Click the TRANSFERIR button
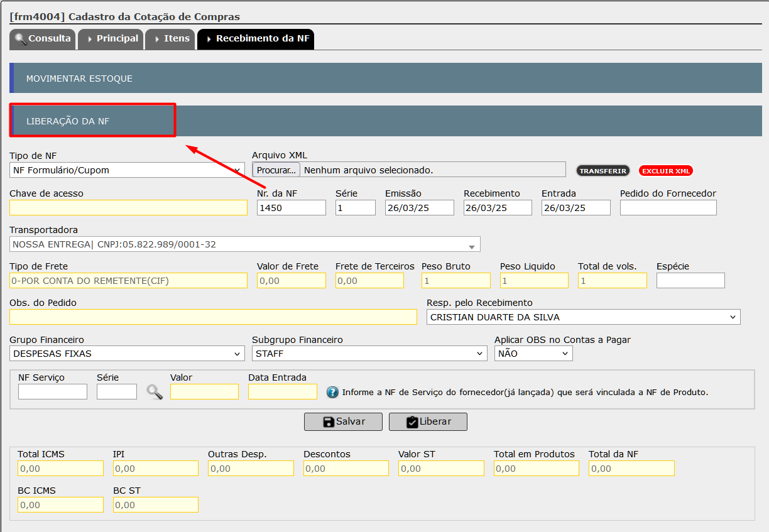 [603, 171]
